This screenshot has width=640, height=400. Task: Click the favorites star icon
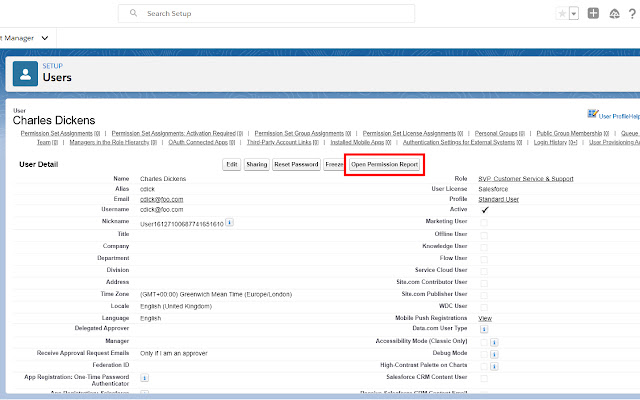coord(563,14)
